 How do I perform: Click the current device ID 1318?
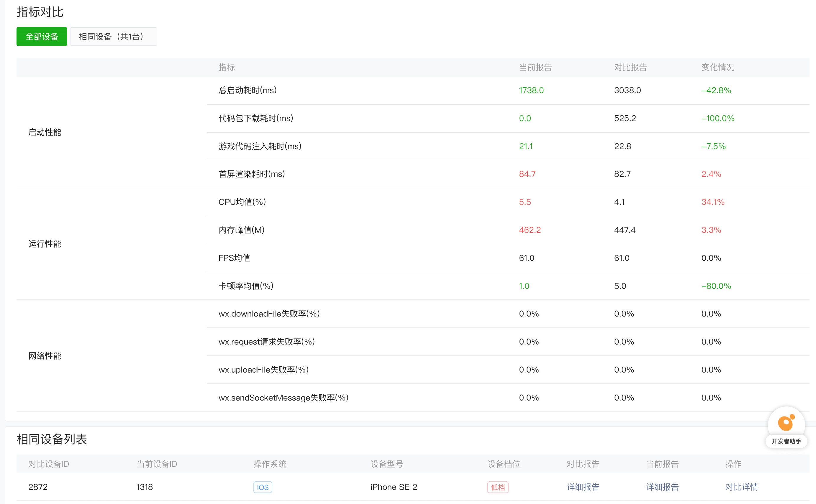click(x=145, y=487)
